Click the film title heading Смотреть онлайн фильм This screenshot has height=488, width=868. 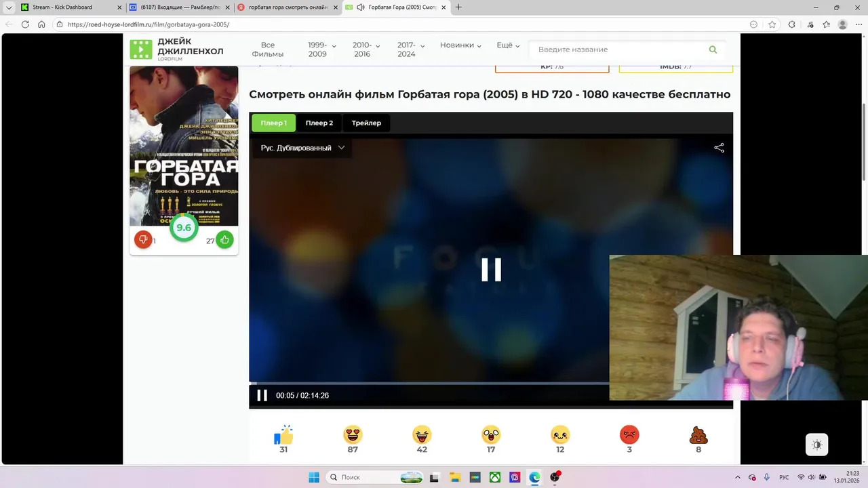tap(490, 94)
